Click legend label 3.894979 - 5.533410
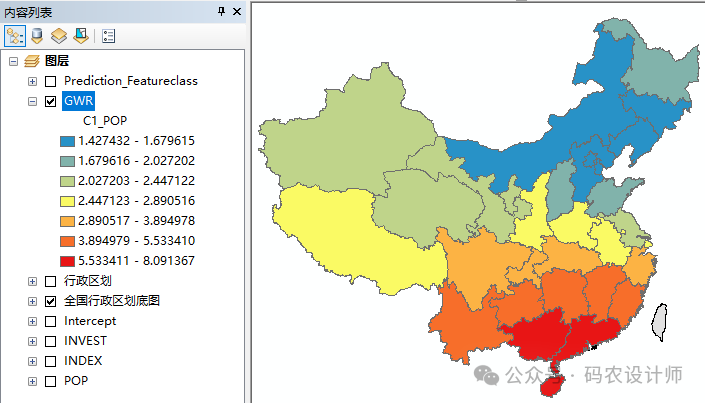Image resolution: width=705 pixels, height=403 pixels. tap(137, 241)
